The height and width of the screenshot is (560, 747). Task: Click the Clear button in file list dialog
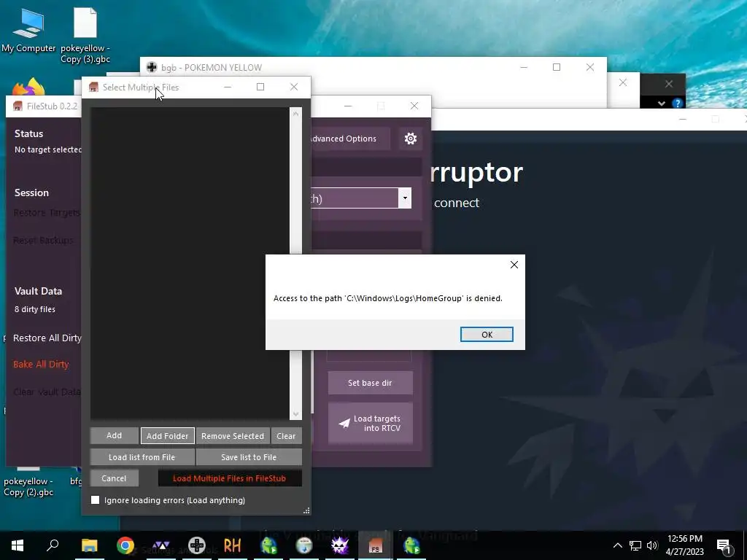click(286, 436)
